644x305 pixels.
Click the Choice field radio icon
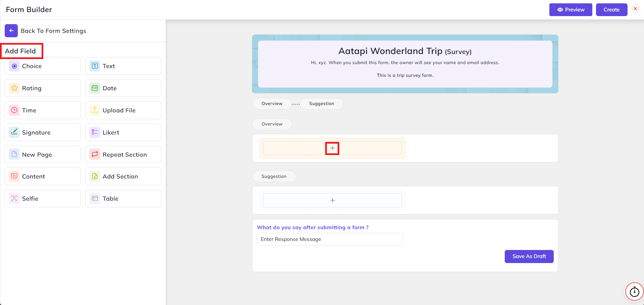14,66
